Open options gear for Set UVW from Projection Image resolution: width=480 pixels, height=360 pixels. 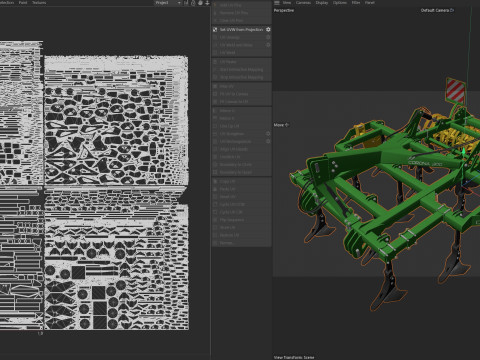268,30
